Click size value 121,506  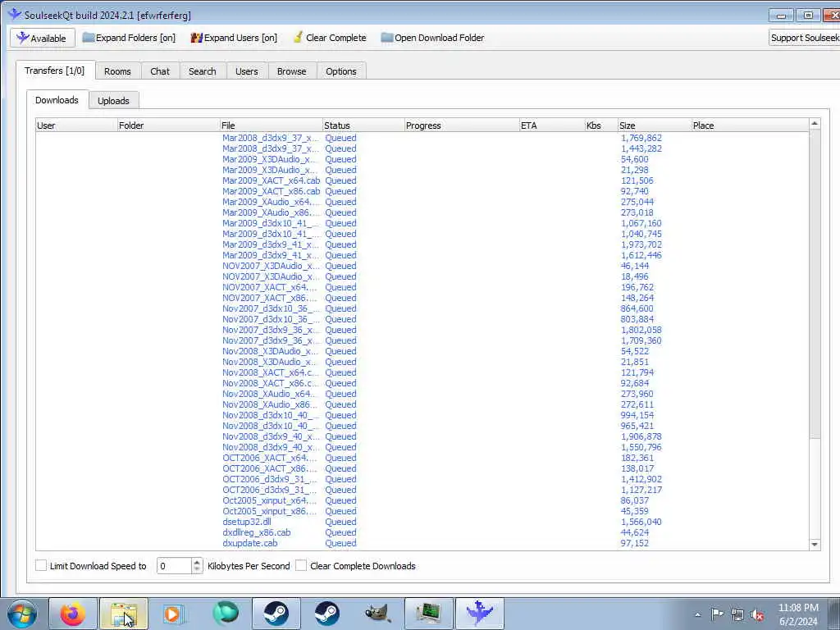(637, 180)
